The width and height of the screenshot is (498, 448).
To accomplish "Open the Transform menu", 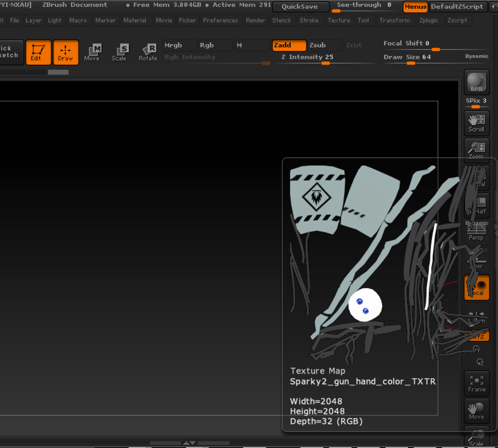I will point(395,20).
